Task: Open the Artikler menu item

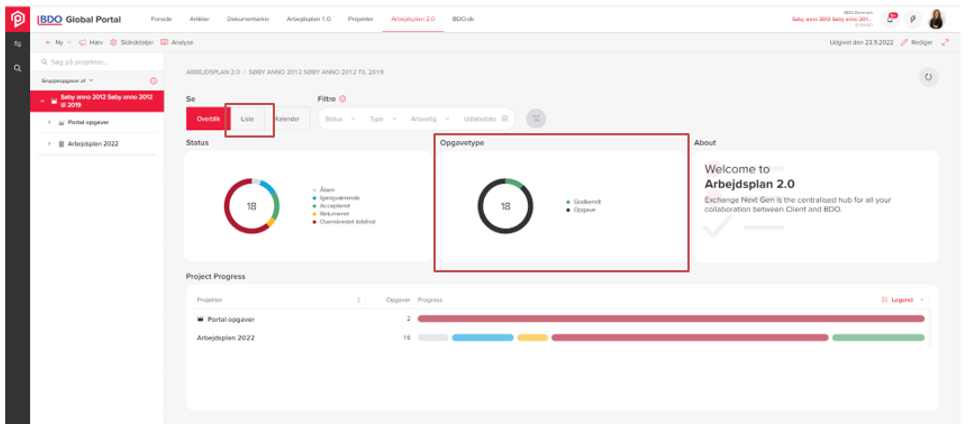Action: coord(199,19)
